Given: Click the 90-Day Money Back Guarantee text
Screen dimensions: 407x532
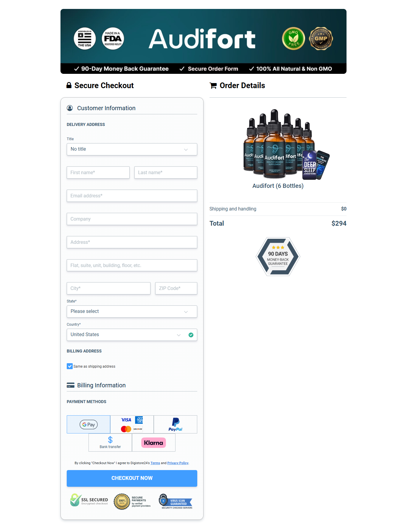Looking at the screenshot, I should 125,69.
